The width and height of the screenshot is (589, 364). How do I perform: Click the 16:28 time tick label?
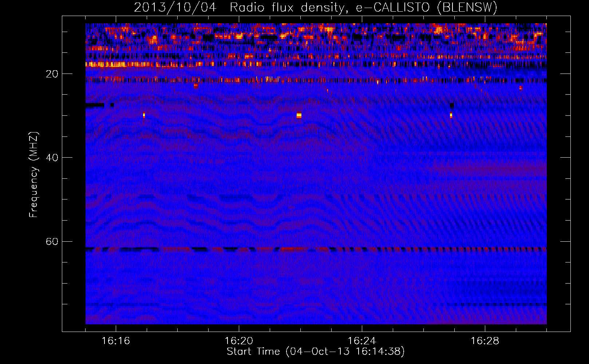click(485, 341)
